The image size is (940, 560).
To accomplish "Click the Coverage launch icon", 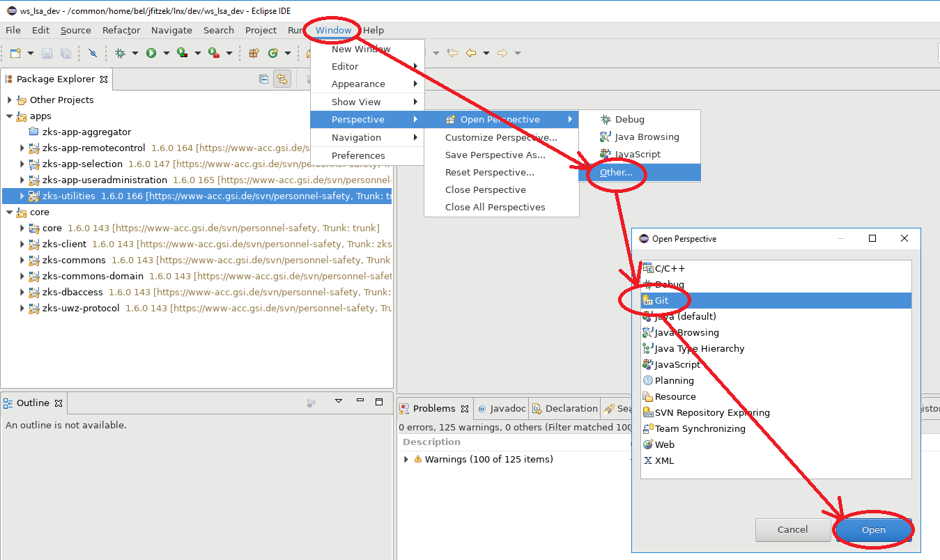I will [x=182, y=53].
